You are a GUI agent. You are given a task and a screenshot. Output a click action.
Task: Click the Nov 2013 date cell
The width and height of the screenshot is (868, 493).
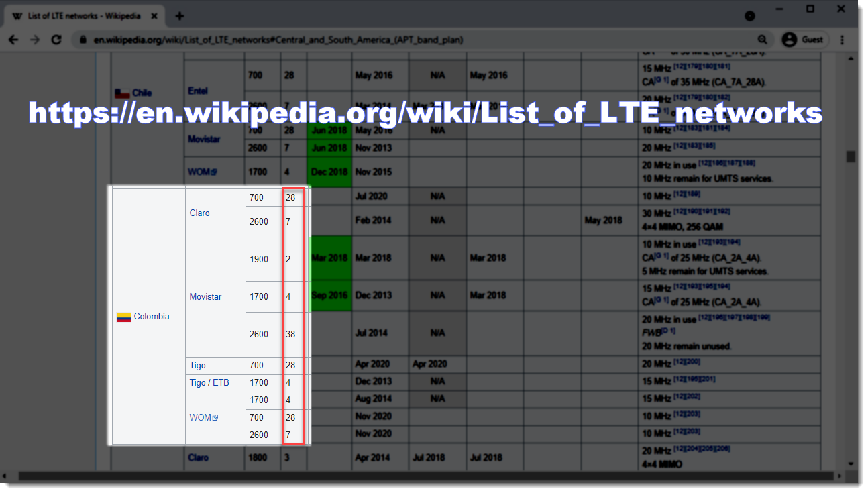coord(380,148)
